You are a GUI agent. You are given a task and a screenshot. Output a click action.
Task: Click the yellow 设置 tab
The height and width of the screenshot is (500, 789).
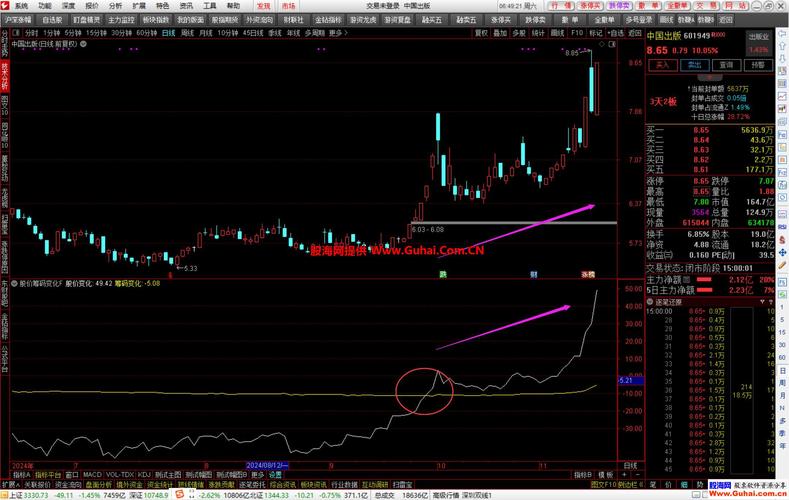click(x=275, y=475)
